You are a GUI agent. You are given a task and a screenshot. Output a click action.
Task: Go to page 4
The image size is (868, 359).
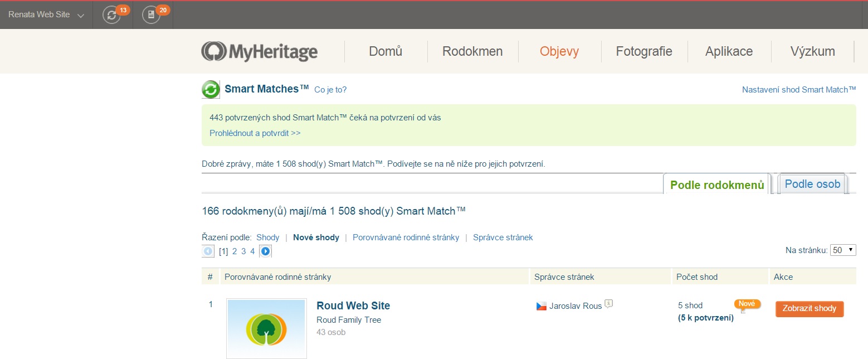(x=252, y=251)
